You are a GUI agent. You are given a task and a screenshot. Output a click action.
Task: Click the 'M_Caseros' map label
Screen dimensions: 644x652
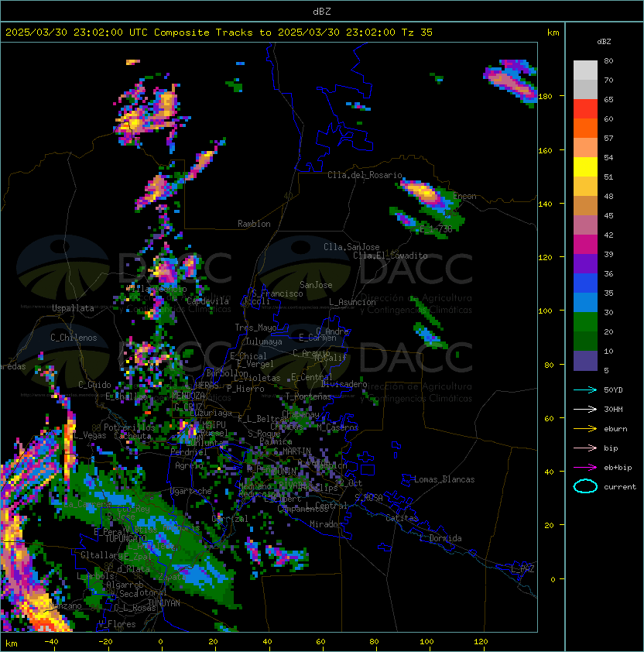(x=337, y=427)
